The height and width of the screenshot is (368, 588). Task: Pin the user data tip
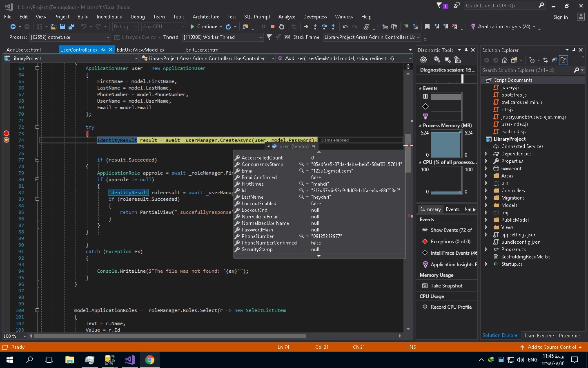coord(314,146)
